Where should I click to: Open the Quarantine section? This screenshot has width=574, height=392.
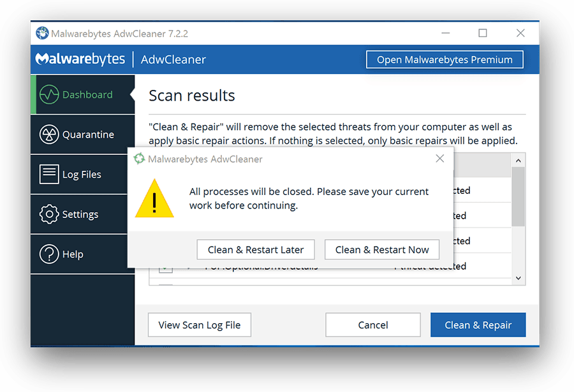[88, 134]
